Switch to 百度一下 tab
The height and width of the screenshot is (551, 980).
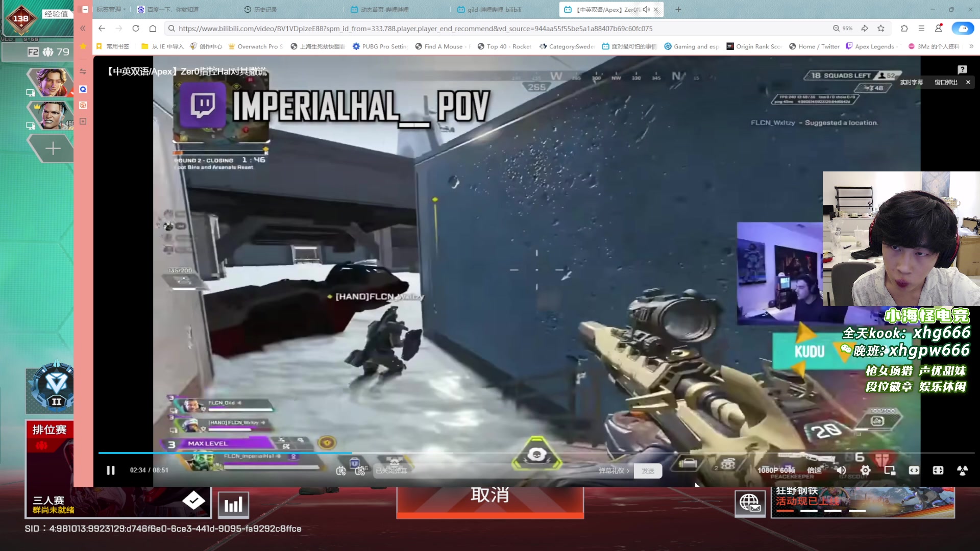[x=168, y=9]
